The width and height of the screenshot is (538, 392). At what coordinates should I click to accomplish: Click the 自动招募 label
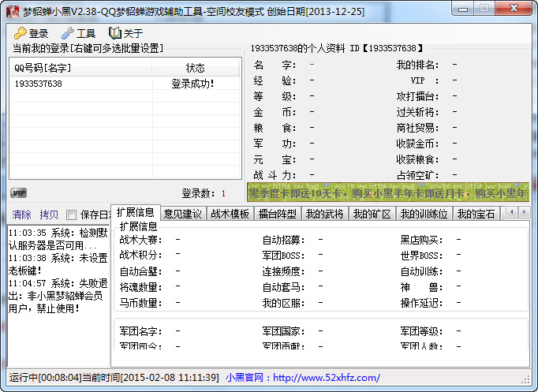pos(283,240)
